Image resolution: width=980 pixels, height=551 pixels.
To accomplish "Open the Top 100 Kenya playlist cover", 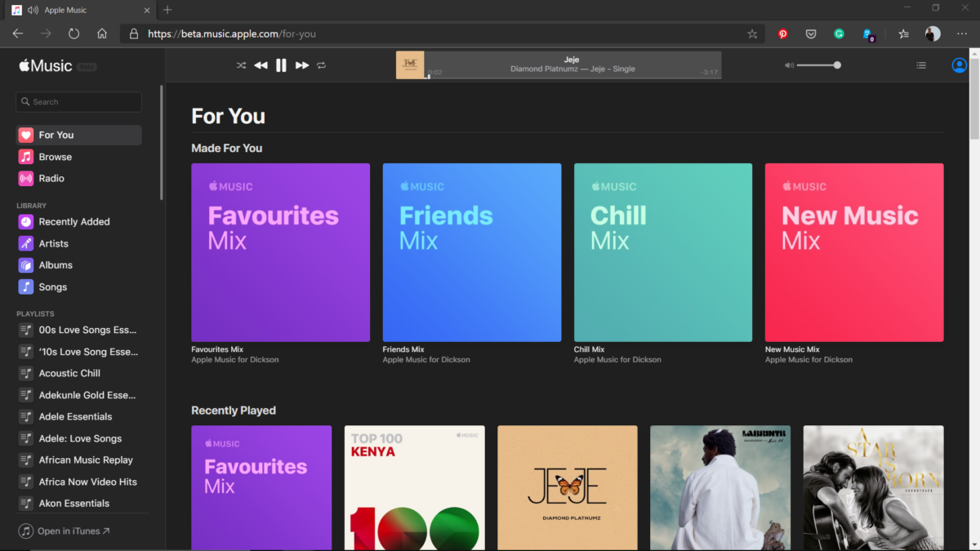I will 414,488.
